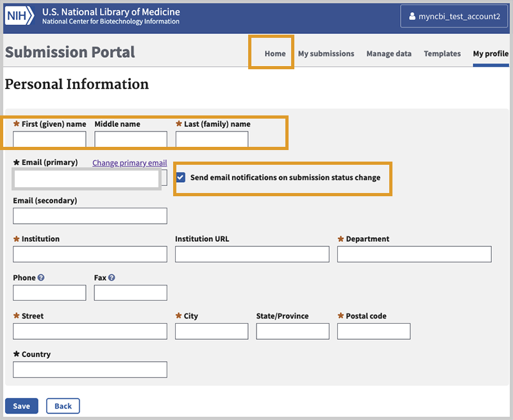Focus the First (given) name field
513x420 pixels.
tap(49, 139)
